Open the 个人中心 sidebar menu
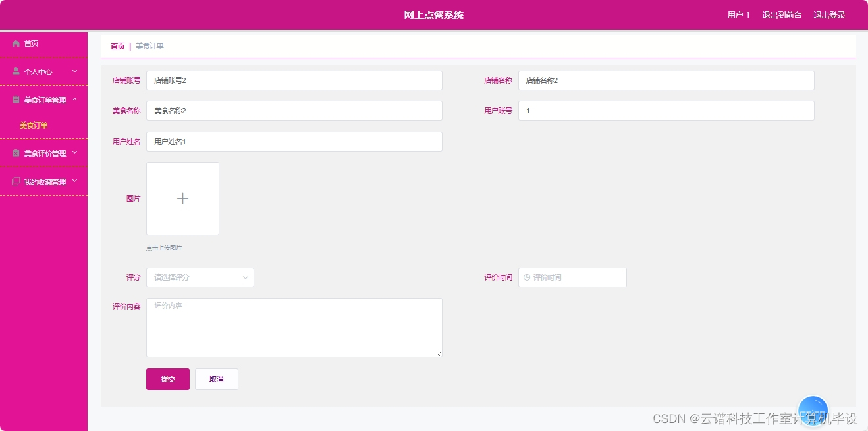 pyautogui.click(x=43, y=71)
